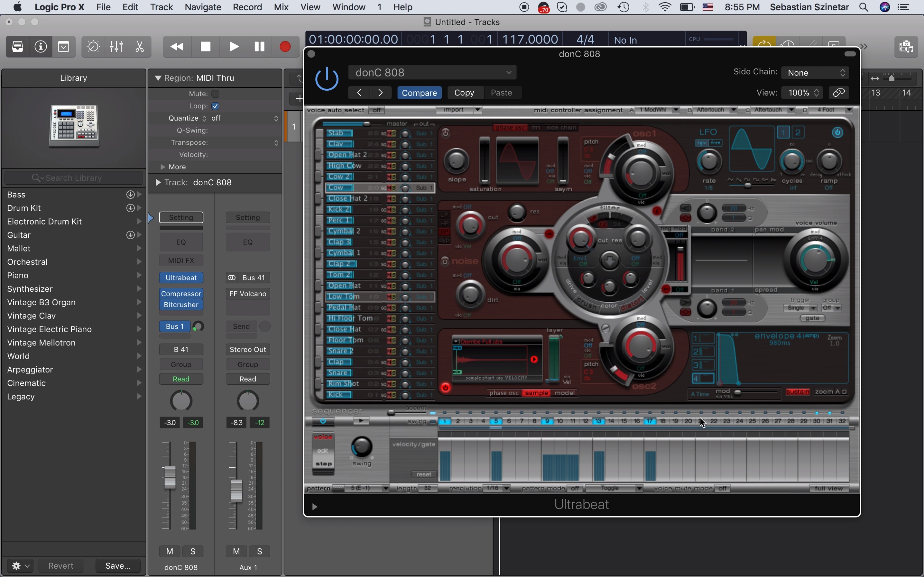Start playback with Play button
The width and height of the screenshot is (924, 577).
click(234, 47)
